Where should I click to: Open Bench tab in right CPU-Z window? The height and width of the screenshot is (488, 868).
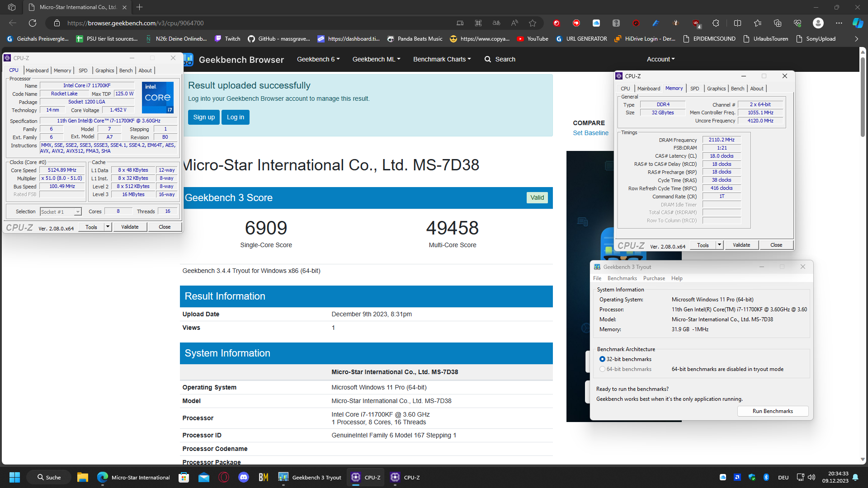[x=737, y=89]
